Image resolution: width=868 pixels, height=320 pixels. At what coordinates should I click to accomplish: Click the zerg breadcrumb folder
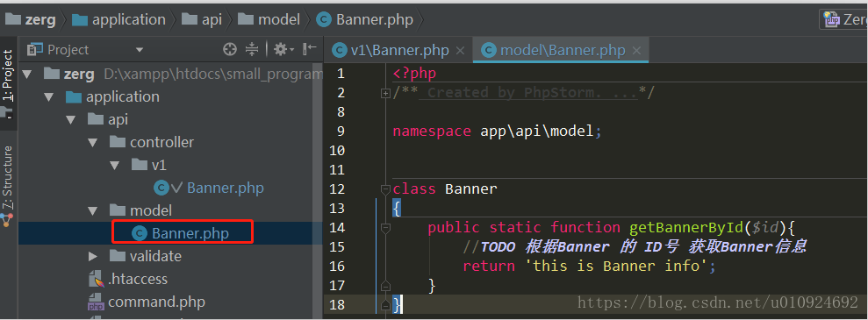point(31,20)
